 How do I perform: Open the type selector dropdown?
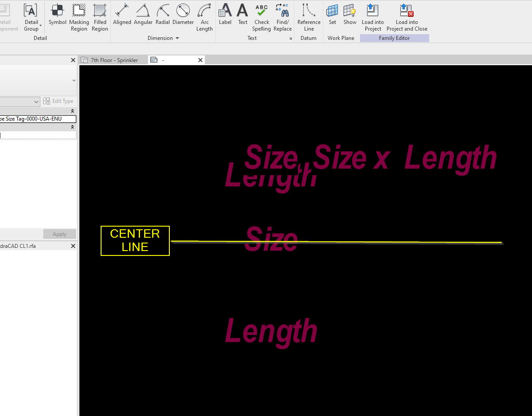click(37, 101)
